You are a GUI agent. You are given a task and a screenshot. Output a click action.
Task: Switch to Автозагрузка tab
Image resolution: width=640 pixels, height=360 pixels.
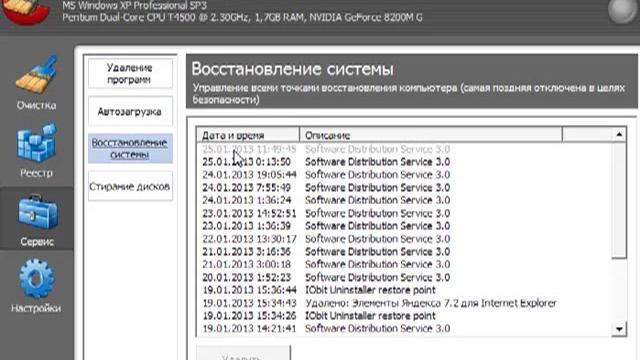click(x=130, y=111)
